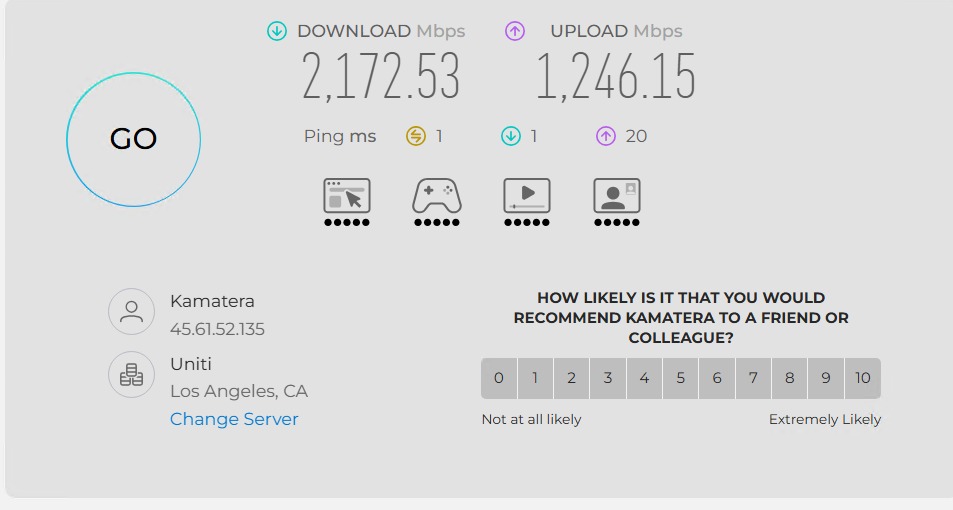
Task: Click the download latency ping icon
Action: (x=511, y=136)
